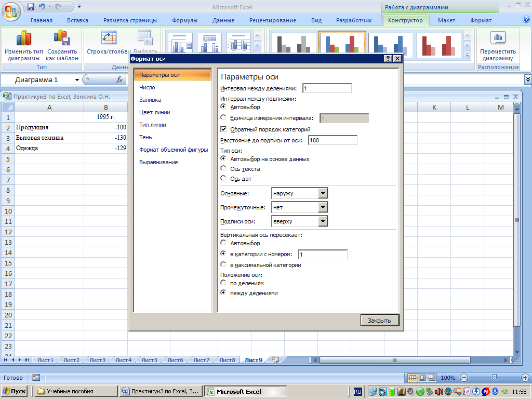Select Автовыбор на основе данных radio
This screenshot has height=399, width=532.
tap(223, 158)
